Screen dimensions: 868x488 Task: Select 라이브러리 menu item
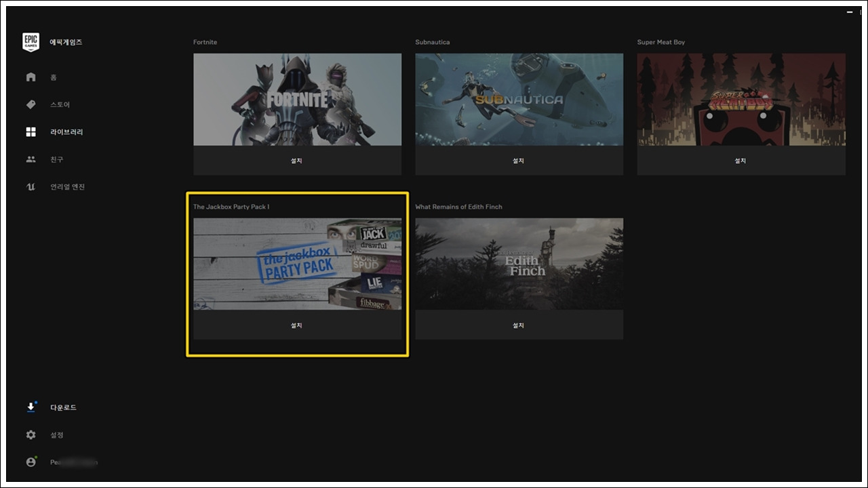tap(66, 132)
